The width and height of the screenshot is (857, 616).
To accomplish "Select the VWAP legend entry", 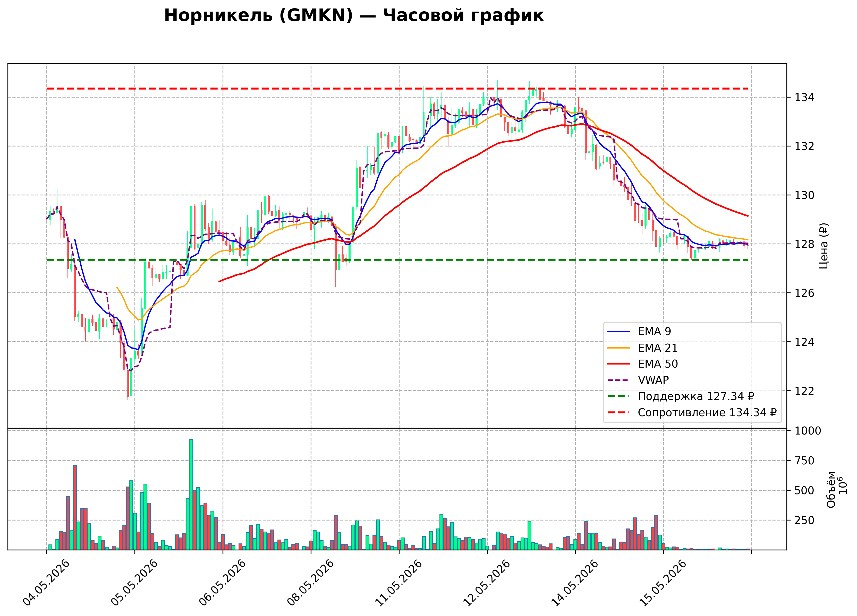I will (x=638, y=380).
